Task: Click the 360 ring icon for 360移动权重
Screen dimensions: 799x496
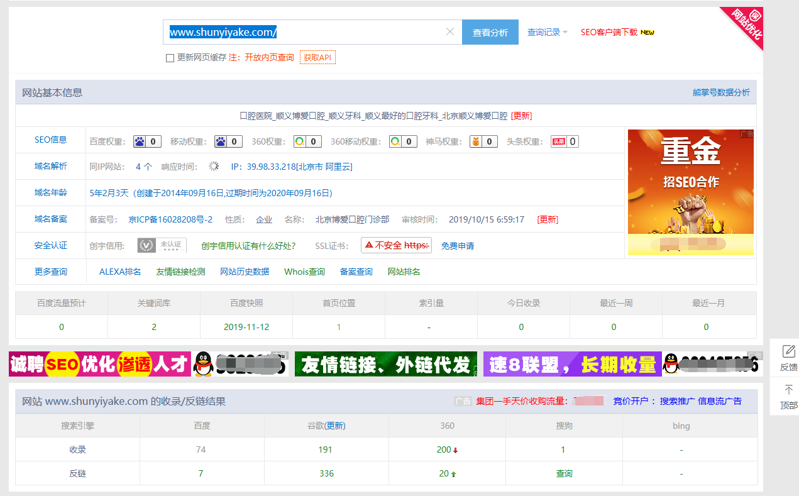Action: (395, 142)
